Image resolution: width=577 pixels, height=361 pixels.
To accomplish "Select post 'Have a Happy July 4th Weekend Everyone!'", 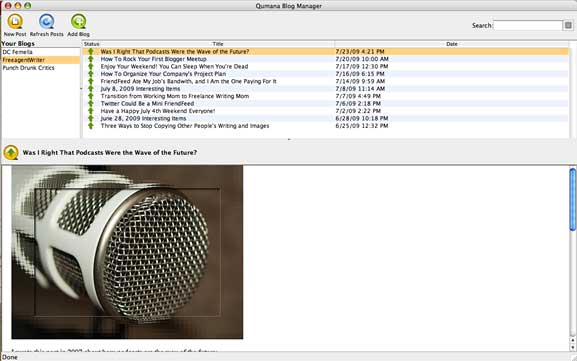I will (x=158, y=111).
